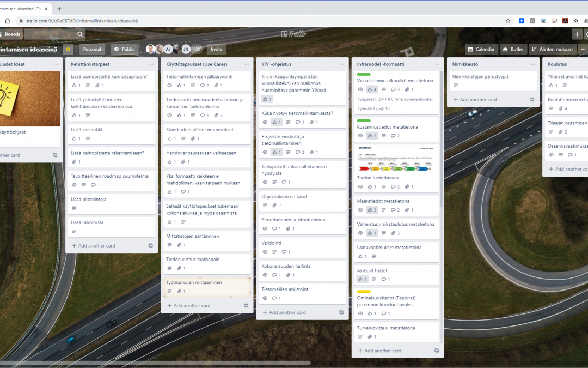Open the Äänten mukaan sort option
This screenshot has width=588, height=368.
pos(552,49)
